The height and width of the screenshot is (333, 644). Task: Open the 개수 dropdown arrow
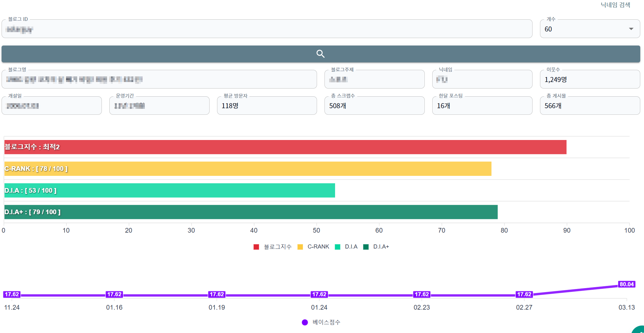point(631,29)
